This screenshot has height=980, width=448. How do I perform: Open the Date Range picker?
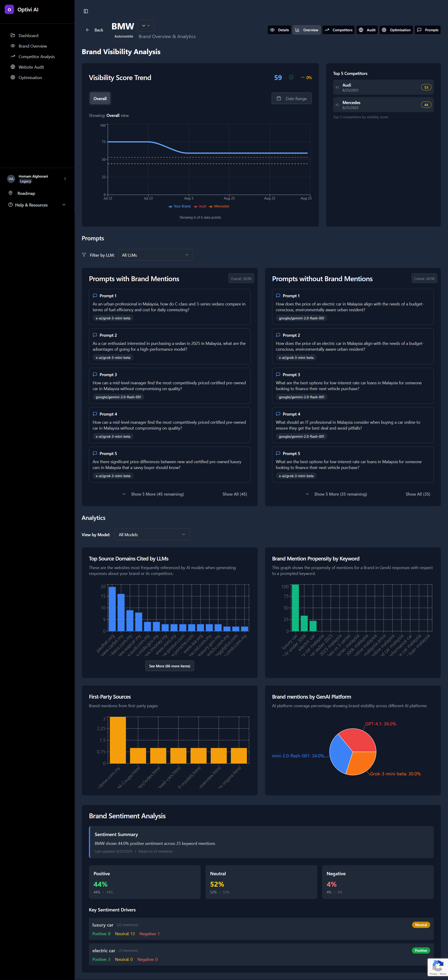(292, 98)
